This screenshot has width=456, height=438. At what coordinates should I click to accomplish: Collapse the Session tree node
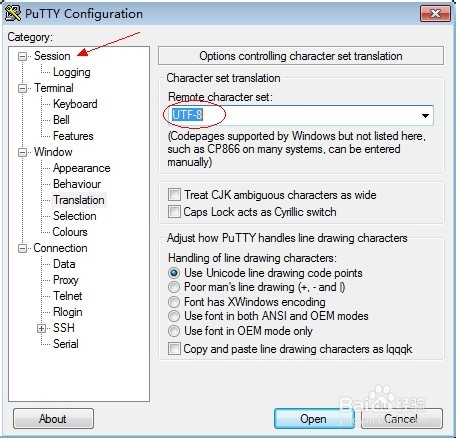(x=22, y=56)
